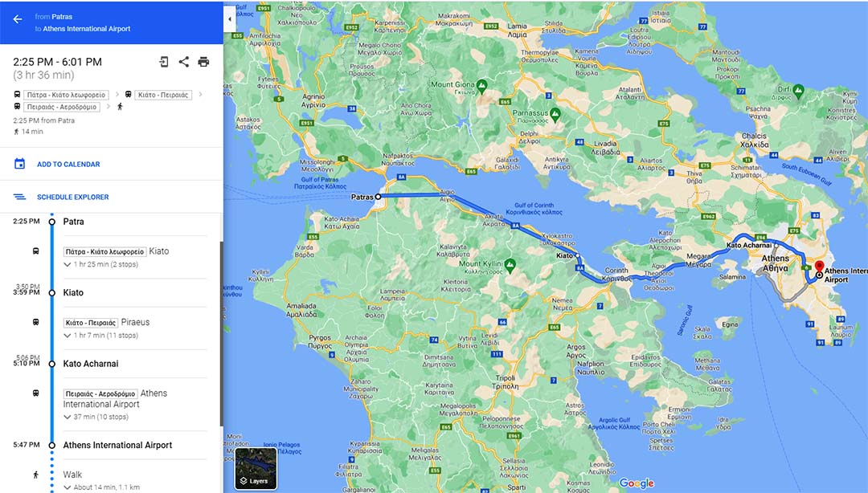Click the Athens International Airport destination marker
This screenshot has height=493, width=868.
pos(819,266)
